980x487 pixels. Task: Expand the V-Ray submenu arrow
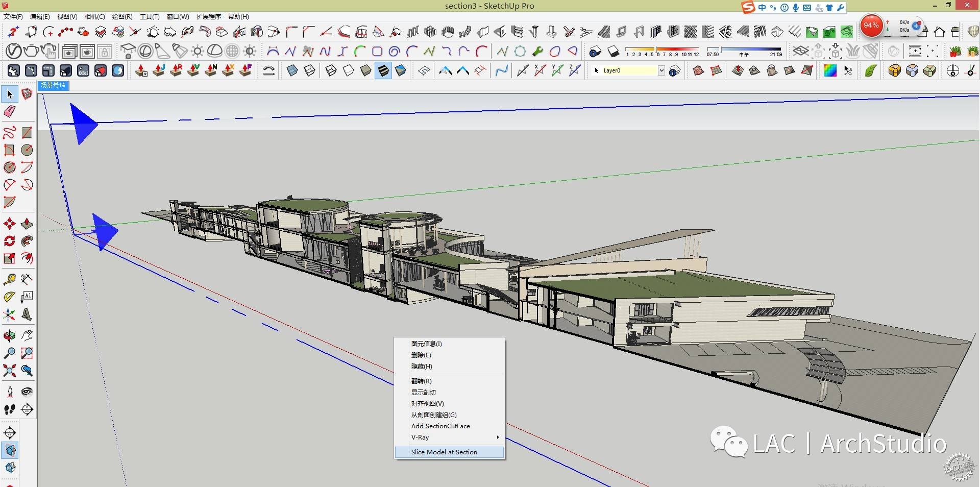coord(498,437)
